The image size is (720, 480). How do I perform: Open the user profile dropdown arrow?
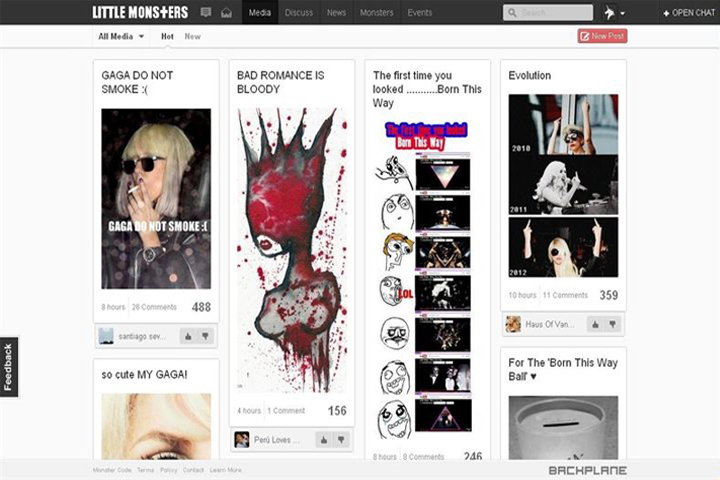click(622, 13)
